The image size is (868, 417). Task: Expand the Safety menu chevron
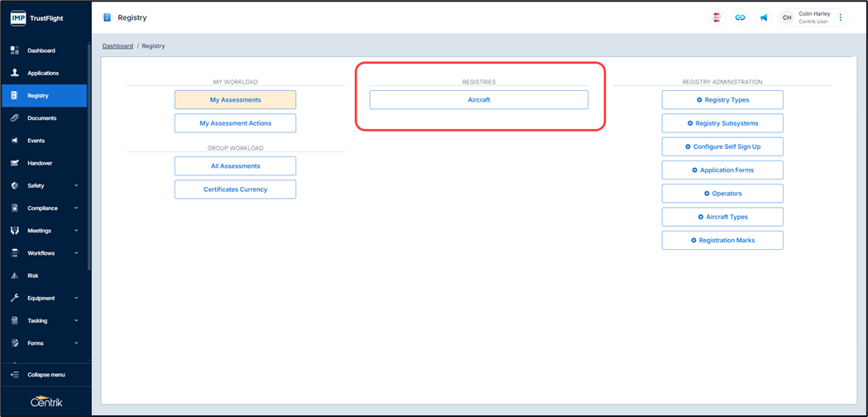click(x=76, y=186)
